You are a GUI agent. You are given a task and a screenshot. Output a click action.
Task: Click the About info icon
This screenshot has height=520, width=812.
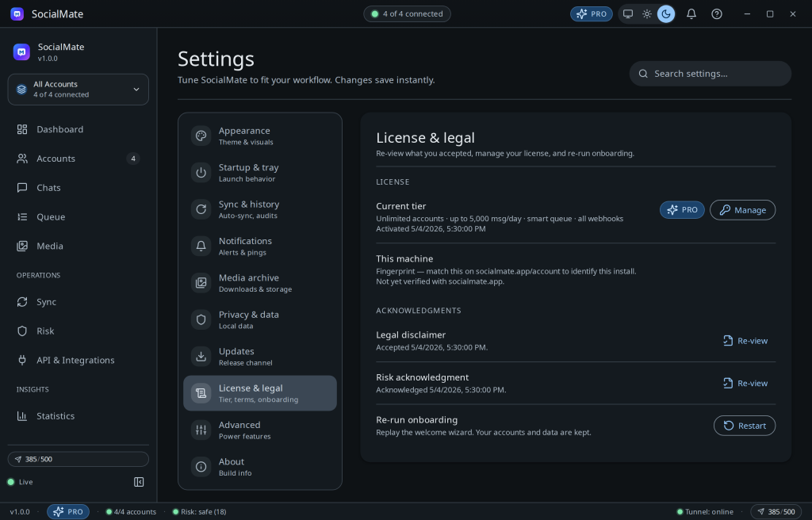point(201,467)
